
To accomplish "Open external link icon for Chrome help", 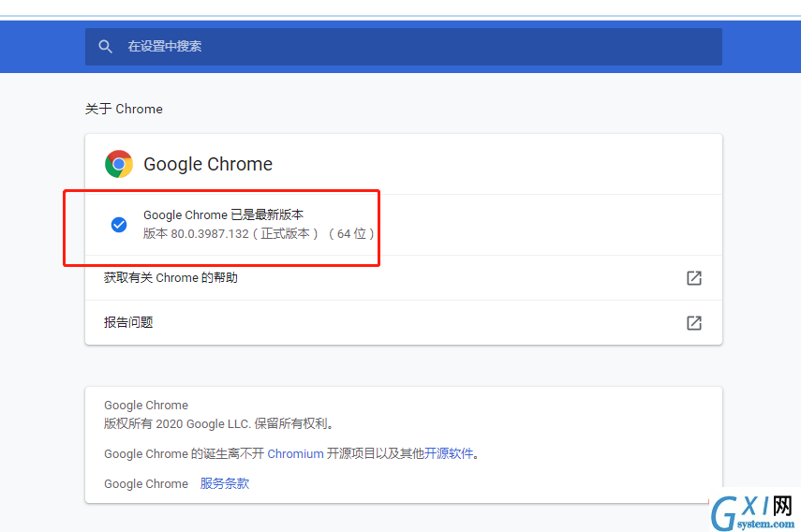I will (693, 278).
